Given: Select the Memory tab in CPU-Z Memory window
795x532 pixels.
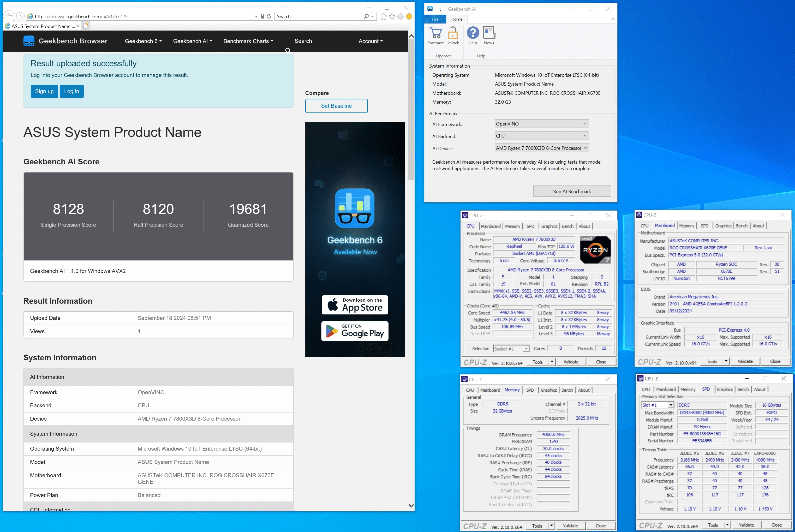Looking at the screenshot, I should coord(512,390).
